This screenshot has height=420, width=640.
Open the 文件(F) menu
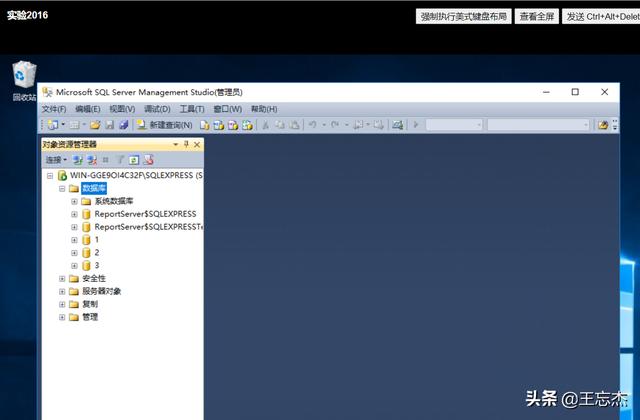54,109
